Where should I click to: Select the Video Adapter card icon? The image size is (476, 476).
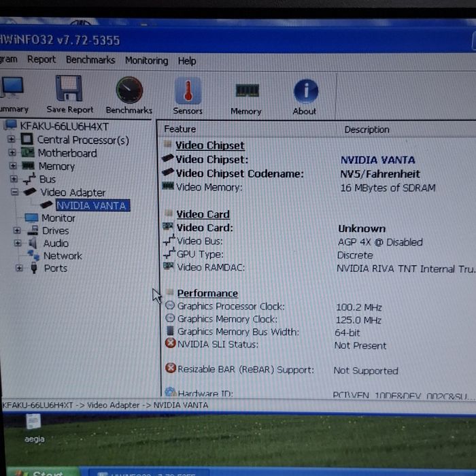pyautogui.click(x=30, y=192)
